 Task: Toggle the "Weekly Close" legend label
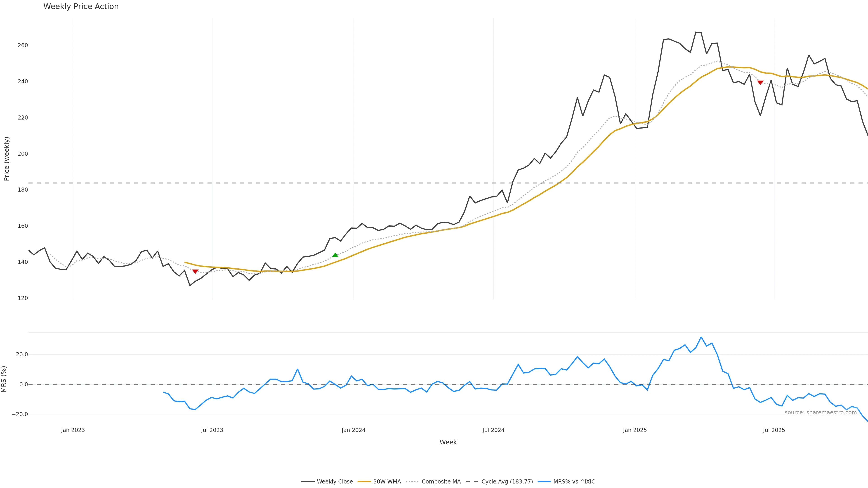click(x=335, y=482)
